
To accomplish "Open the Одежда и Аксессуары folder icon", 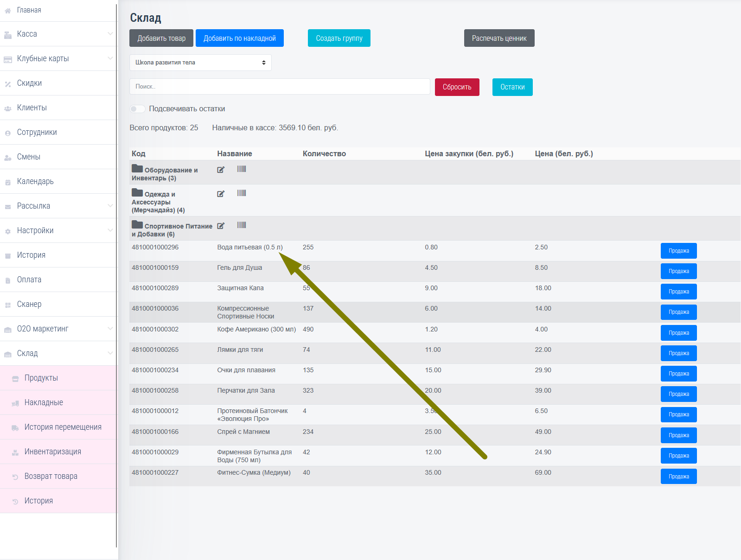I will pos(137,193).
